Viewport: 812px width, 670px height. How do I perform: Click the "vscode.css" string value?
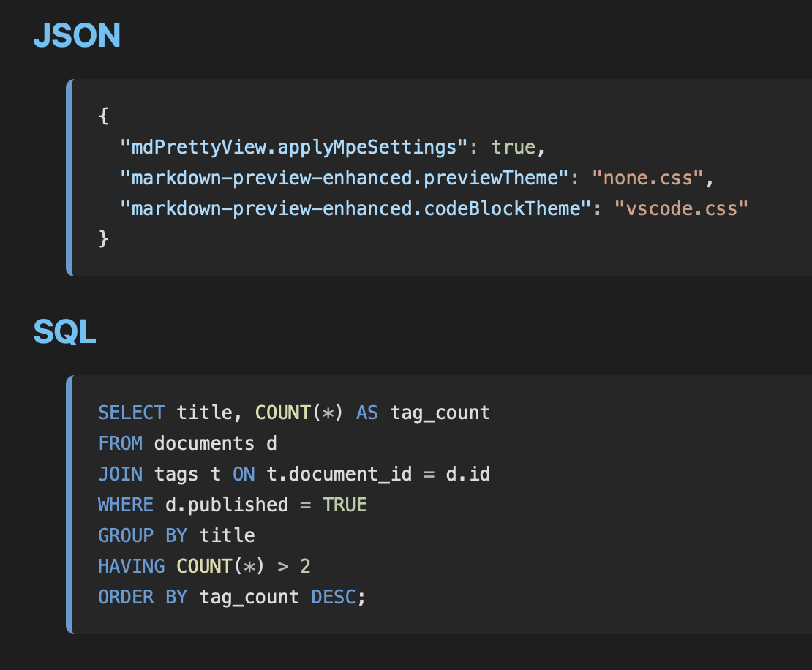(681, 208)
